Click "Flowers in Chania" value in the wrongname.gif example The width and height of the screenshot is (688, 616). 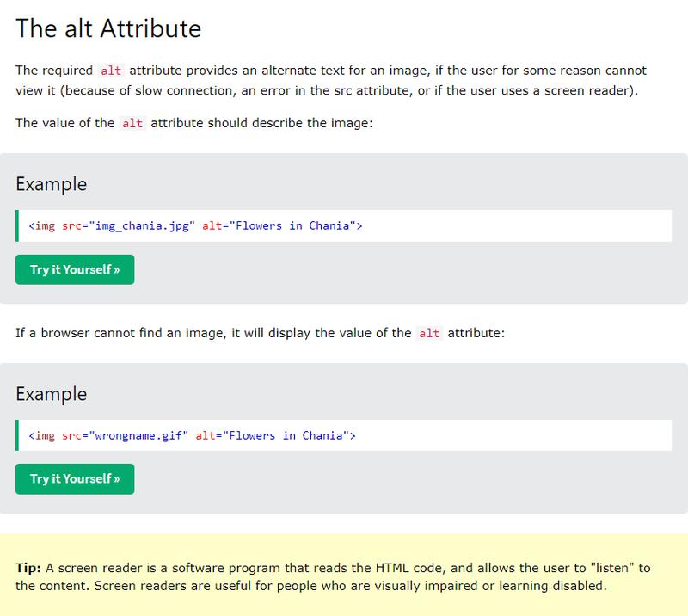coord(290,435)
